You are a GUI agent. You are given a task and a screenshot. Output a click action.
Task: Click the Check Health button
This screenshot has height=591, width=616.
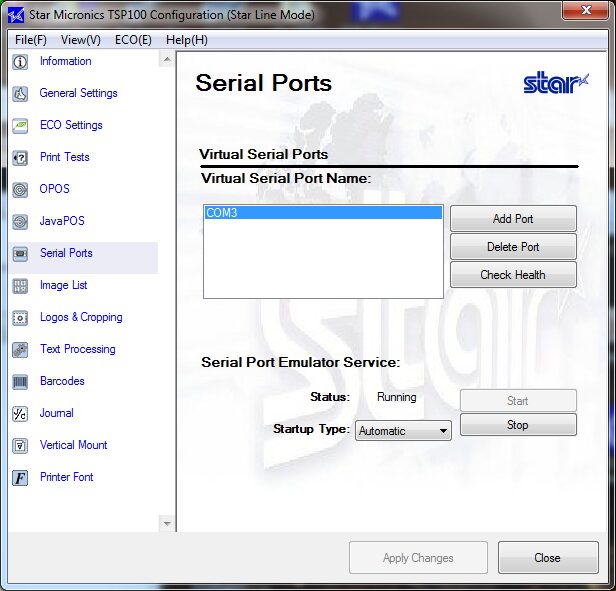(513, 275)
